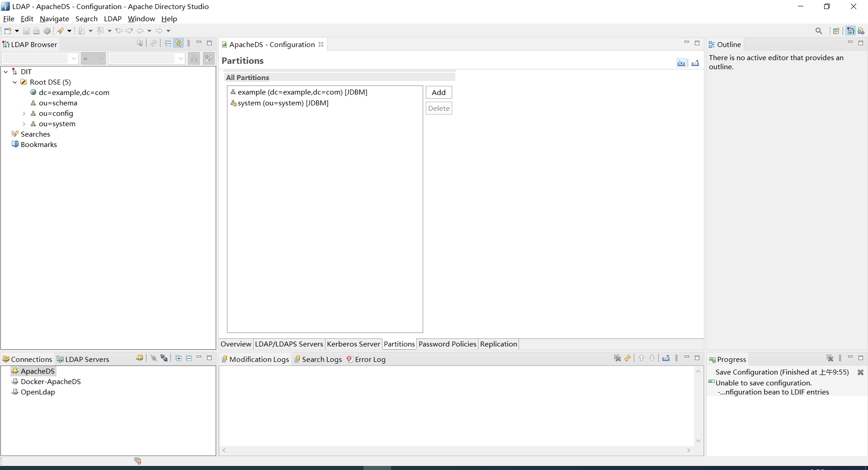Screen dimensions: 868x470
Task: Toggle Link with Editor in LDAP Browser
Action: [179, 43]
